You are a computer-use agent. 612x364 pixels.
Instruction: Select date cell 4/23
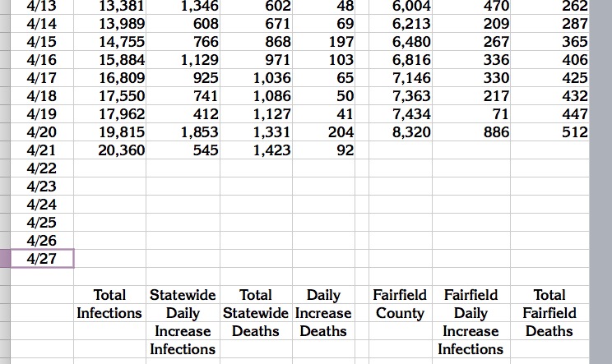coord(42,187)
